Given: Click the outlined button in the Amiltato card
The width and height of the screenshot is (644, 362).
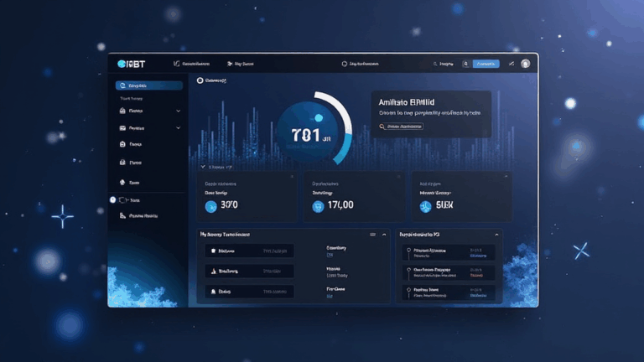Looking at the screenshot, I should 402,127.
